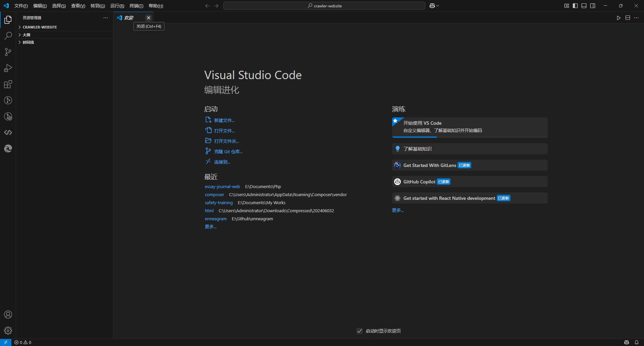Toggle the primary side bar visibility
Screen dimensions: 644x346
575,6
